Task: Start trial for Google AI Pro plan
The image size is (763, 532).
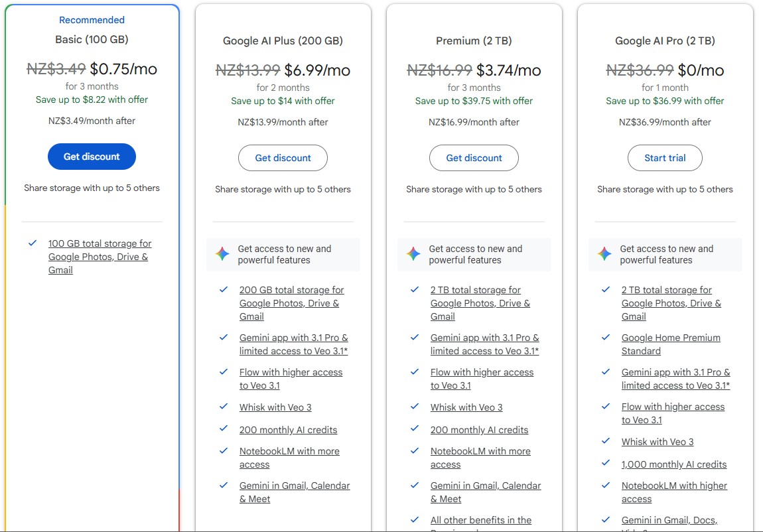Action: [x=665, y=158]
